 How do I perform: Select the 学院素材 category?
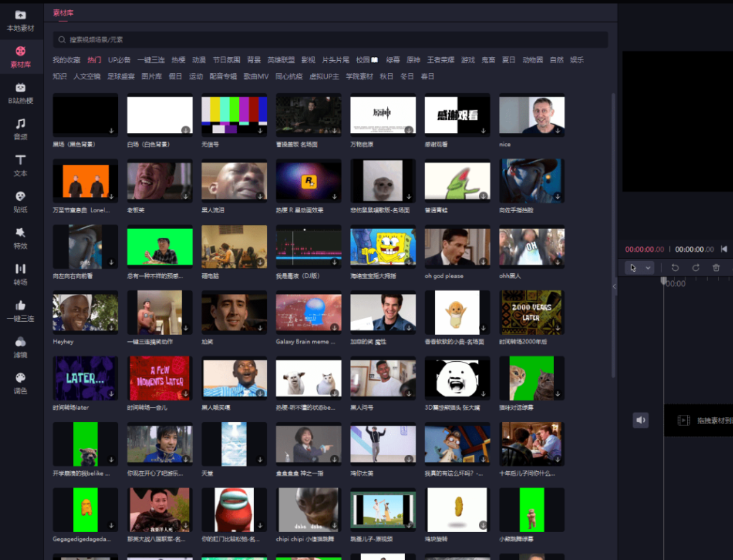click(x=359, y=76)
